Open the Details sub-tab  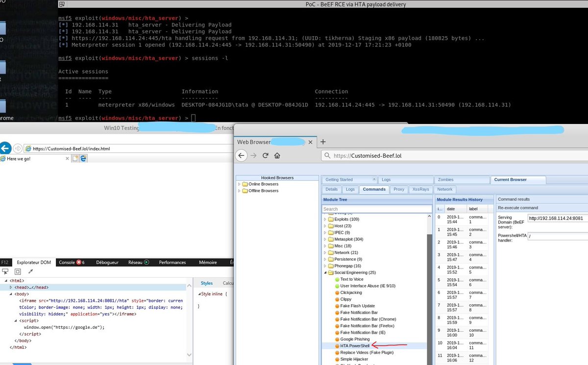click(332, 189)
